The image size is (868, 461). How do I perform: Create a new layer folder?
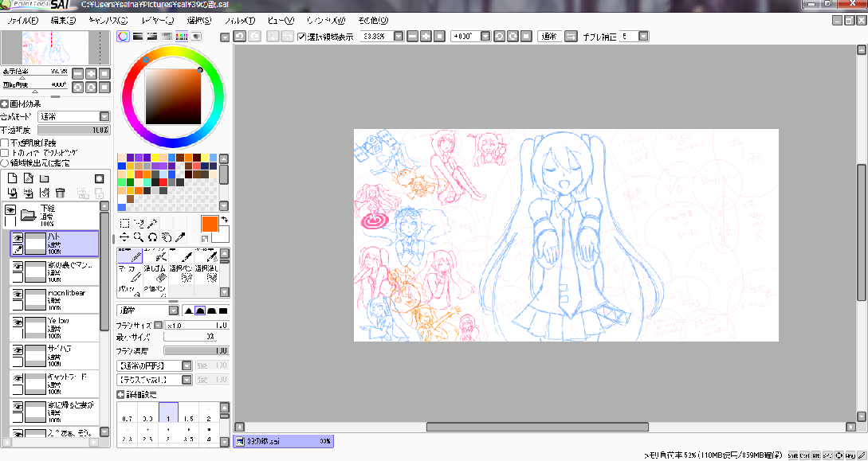(x=45, y=178)
